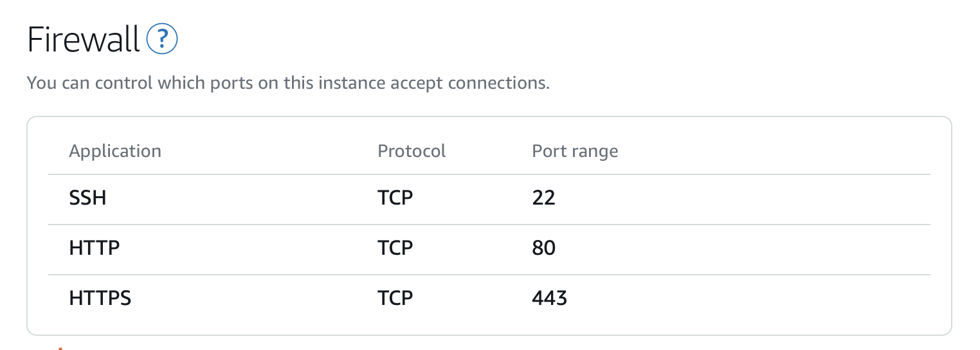Select the HTTPS application name
The height and width of the screenshot is (350, 980).
(100, 298)
